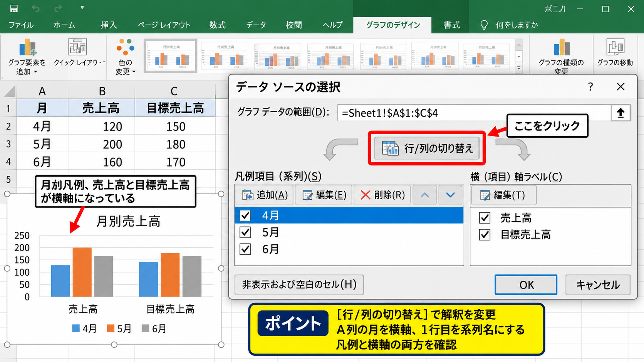This screenshot has width=644, height=362.
Task: Click 非表示および空白のセル(H) button
Action: pos(299,285)
